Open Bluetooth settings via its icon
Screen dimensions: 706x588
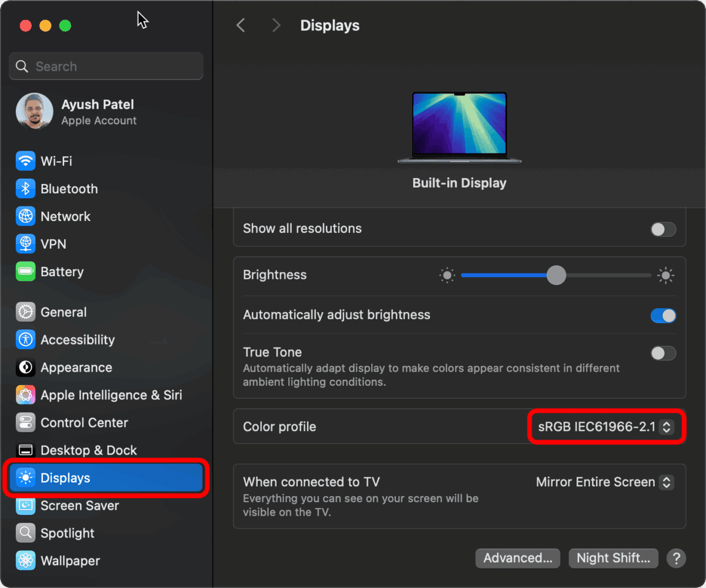pos(25,188)
